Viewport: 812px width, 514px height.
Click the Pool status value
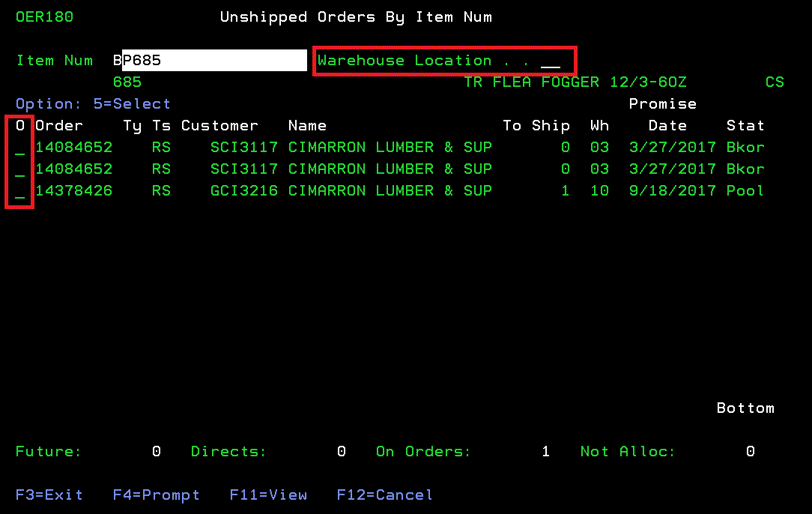click(745, 191)
